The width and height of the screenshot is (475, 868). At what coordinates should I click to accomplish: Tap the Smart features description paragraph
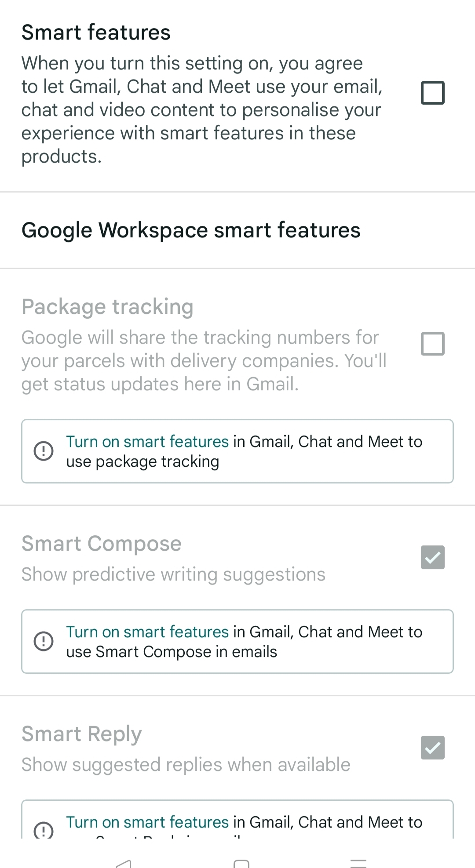(x=201, y=110)
